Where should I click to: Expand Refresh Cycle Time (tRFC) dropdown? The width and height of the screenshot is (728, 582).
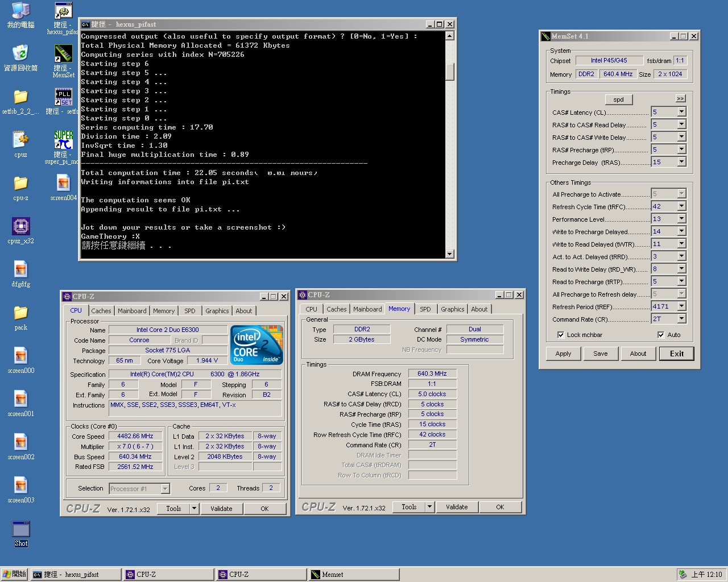coord(681,206)
